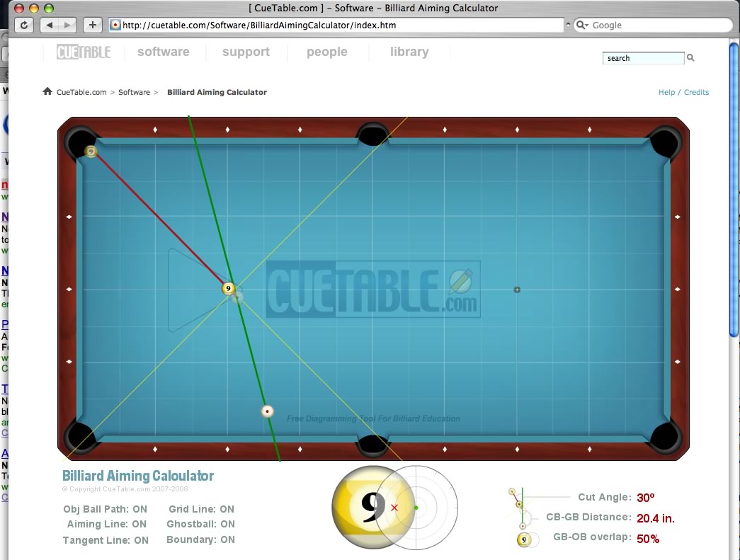Click the browser address bar URL

coord(336,25)
